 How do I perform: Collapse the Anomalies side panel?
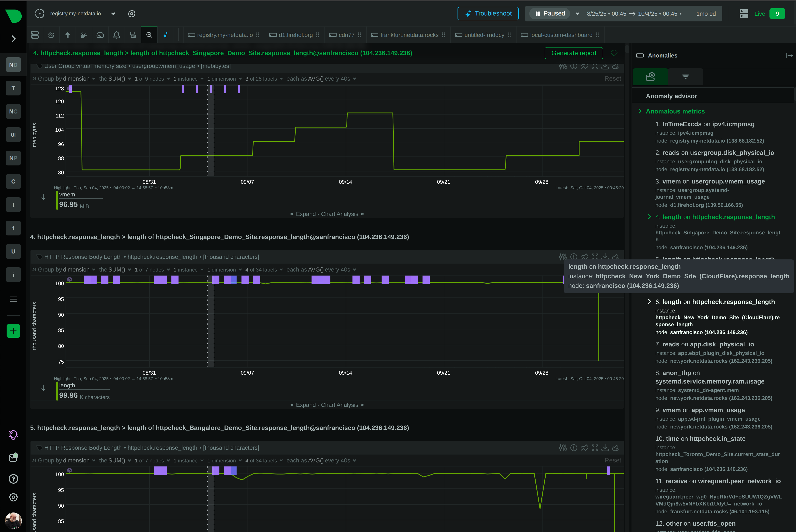click(x=789, y=55)
